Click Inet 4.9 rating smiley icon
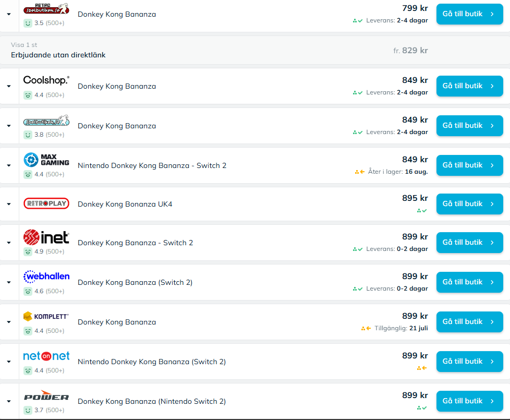The width and height of the screenshot is (510, 420). [x=28, y=252]
